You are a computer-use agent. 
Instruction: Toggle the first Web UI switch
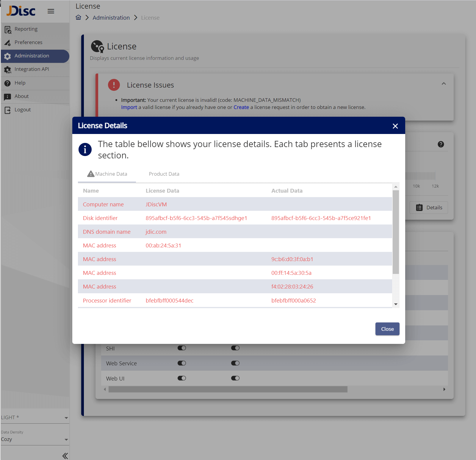point(181,378)
